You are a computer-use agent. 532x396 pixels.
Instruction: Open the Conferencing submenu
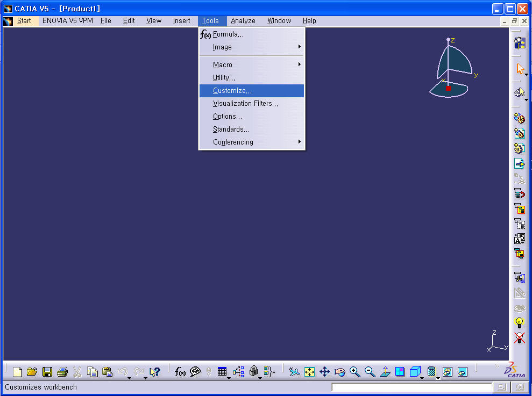click(x=251, y=142)
